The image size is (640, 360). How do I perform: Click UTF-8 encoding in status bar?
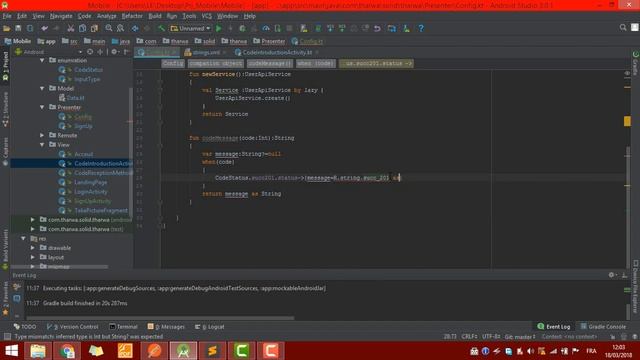tap(491, 337)
